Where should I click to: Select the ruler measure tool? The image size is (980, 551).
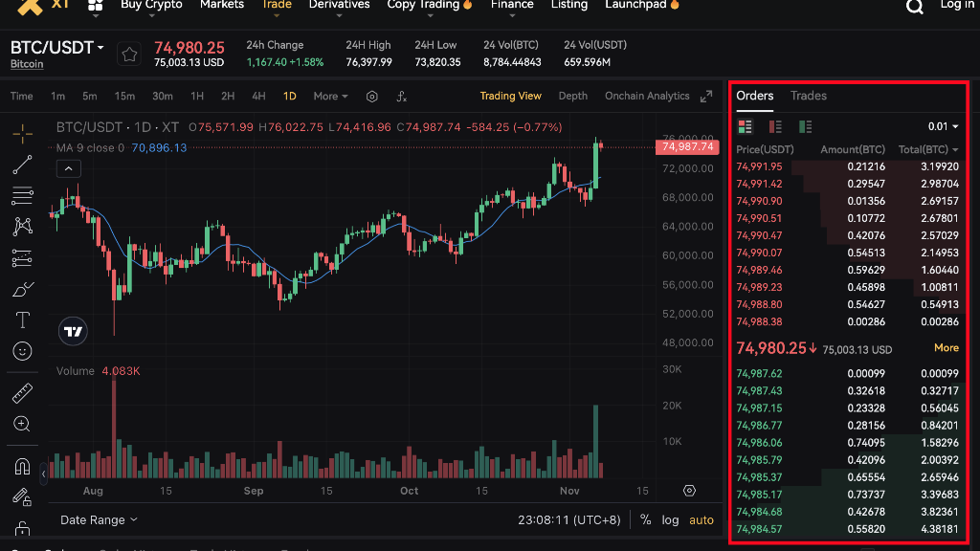coord(23,393)
